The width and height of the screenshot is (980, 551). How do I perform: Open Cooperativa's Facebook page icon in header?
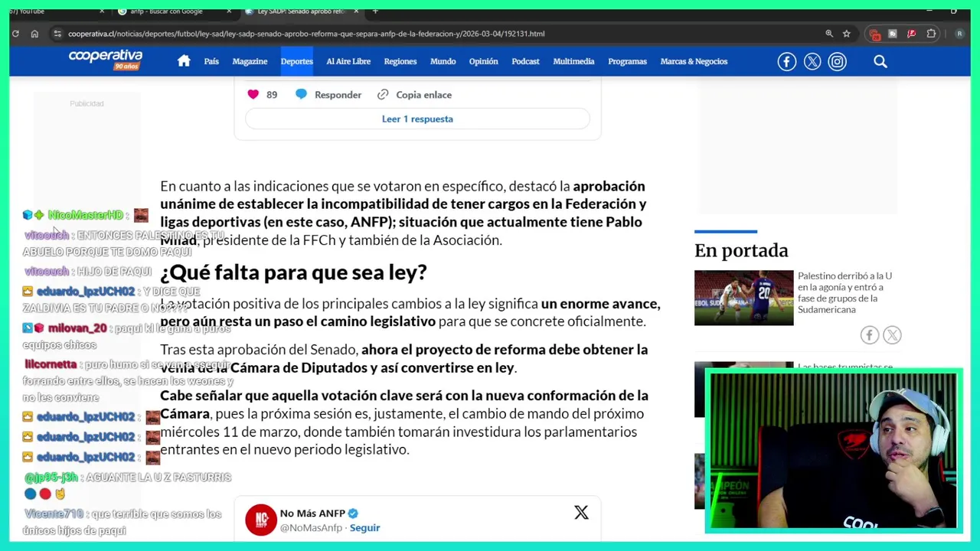[787, 61]
